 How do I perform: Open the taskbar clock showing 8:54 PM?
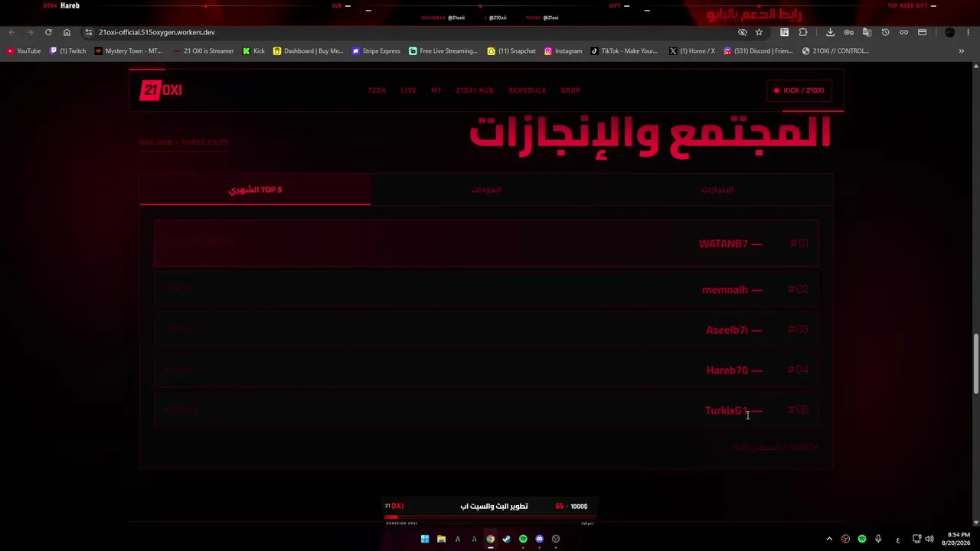tap(958, 539)
